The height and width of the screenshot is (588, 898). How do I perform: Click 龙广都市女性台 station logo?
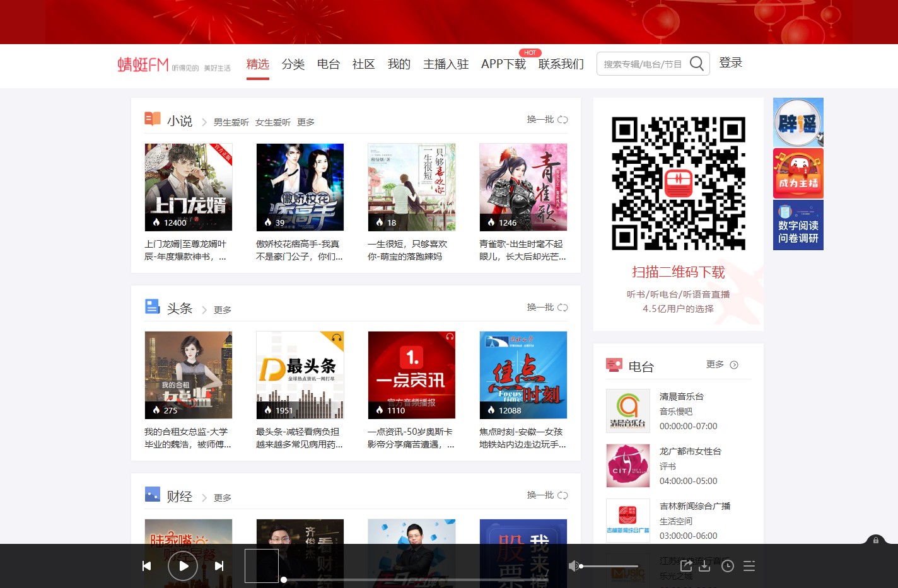click(628, 466)
